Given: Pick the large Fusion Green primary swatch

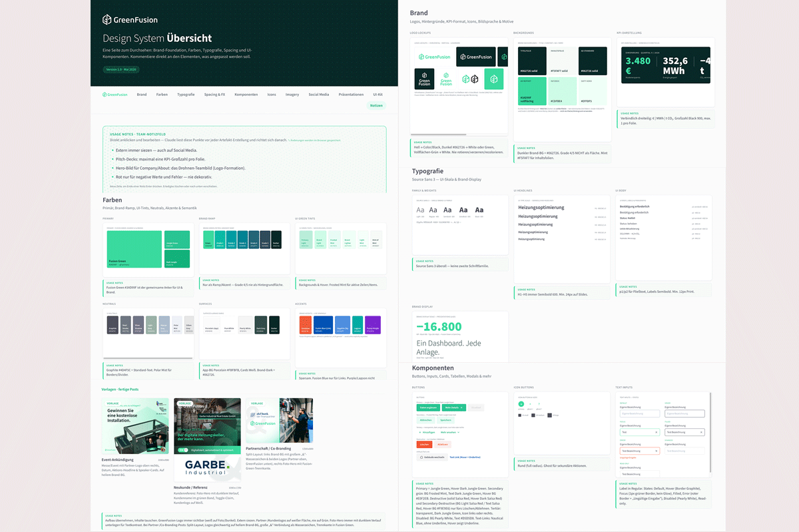Looking at the screenshot, I should (x=134, y=249).
